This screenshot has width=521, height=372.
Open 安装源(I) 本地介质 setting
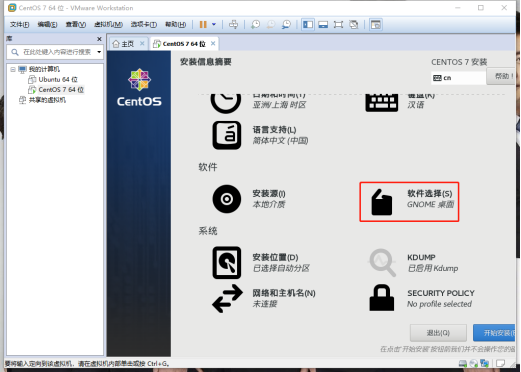click(269, 199)
